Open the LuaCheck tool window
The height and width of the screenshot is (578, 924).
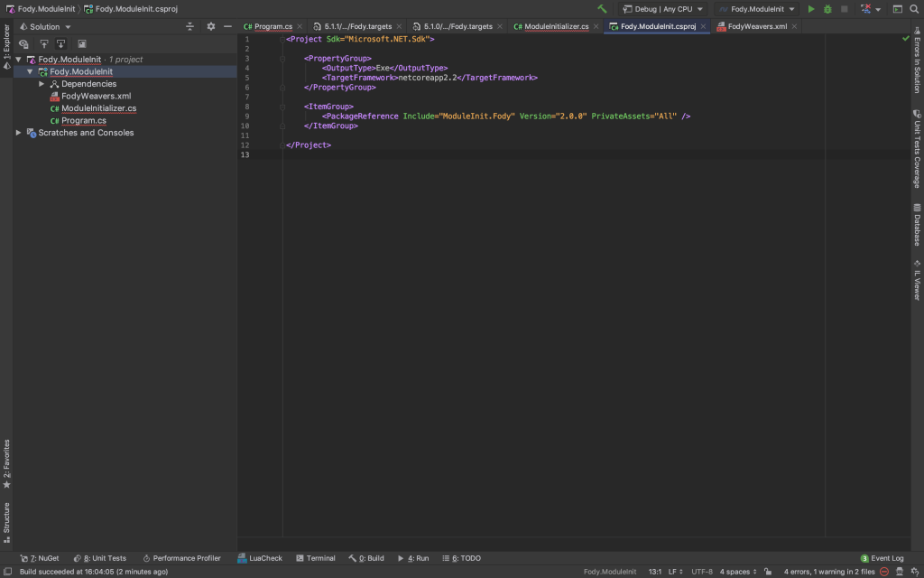pos(260,558)
